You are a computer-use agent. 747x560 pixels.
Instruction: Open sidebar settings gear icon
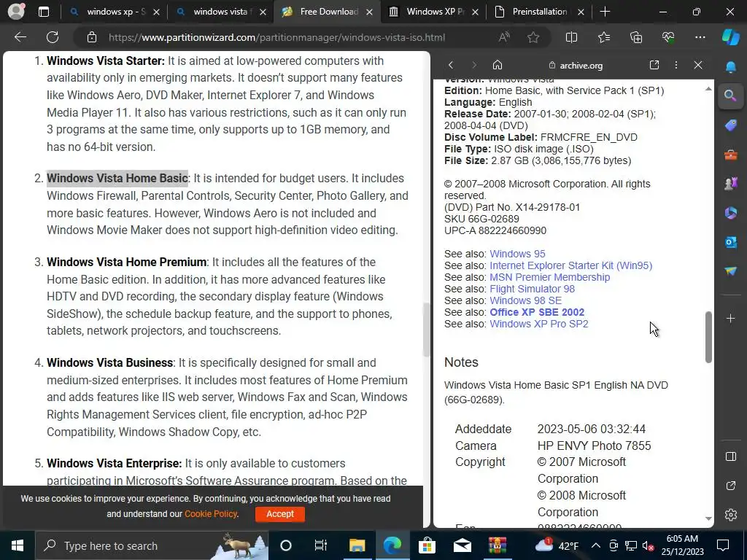(x=730, y=515)
